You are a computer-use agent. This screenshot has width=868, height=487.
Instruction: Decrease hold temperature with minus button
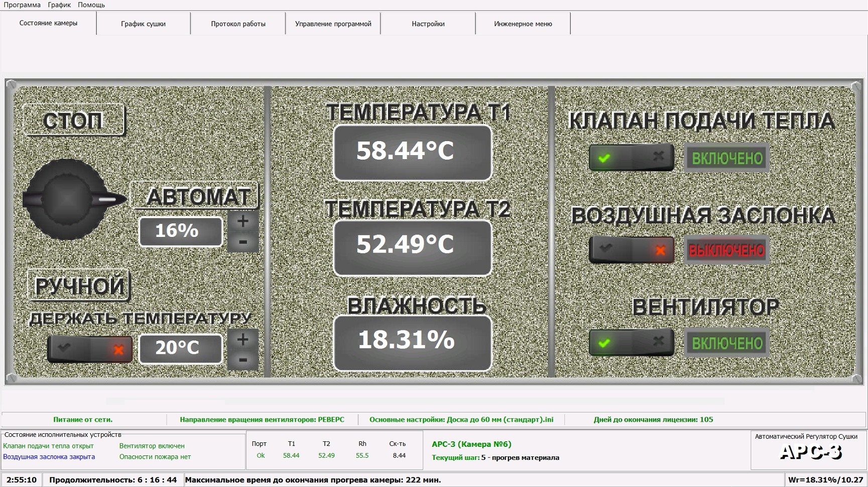point(243,360)
